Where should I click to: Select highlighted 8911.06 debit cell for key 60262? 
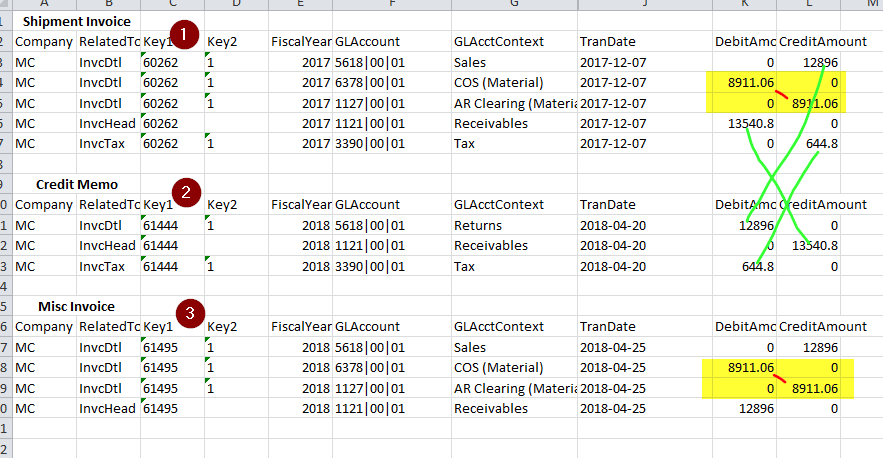coord(744,82)
